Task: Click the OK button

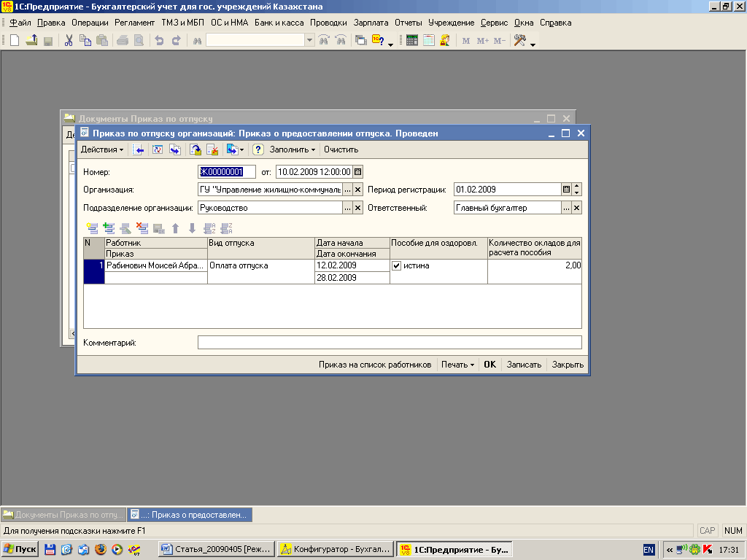Action: coord(489,365)
